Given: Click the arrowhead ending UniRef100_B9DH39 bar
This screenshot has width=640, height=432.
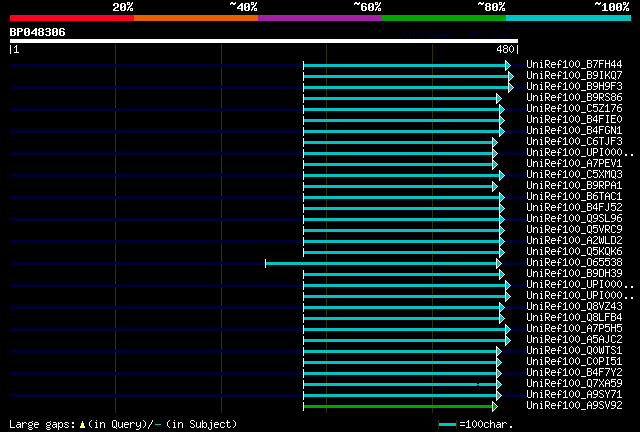Looking at the screenshot, I should (x=502, y=274).
